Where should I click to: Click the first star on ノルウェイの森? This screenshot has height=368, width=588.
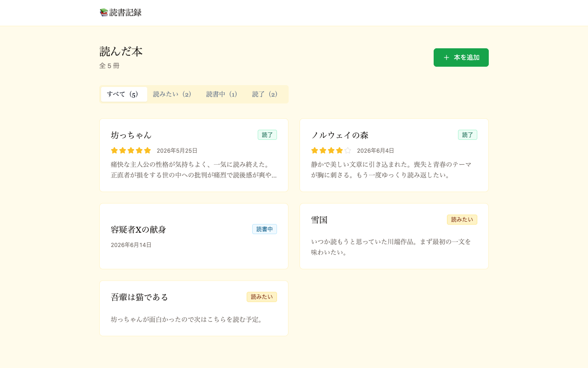(x=315, y=150)
